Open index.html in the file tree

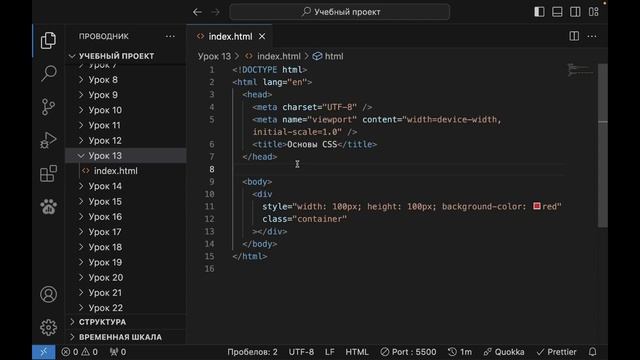tap(126, 171)
